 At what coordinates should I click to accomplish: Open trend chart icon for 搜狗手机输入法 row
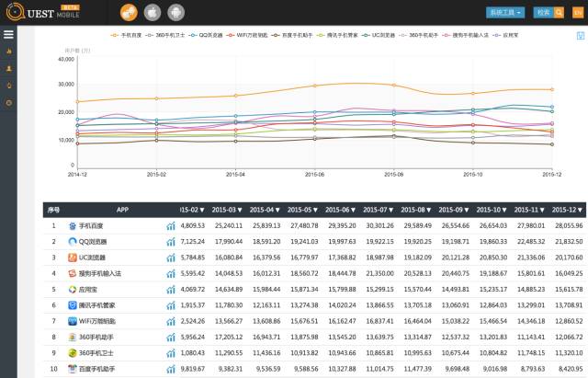click(x=171, y=274)
